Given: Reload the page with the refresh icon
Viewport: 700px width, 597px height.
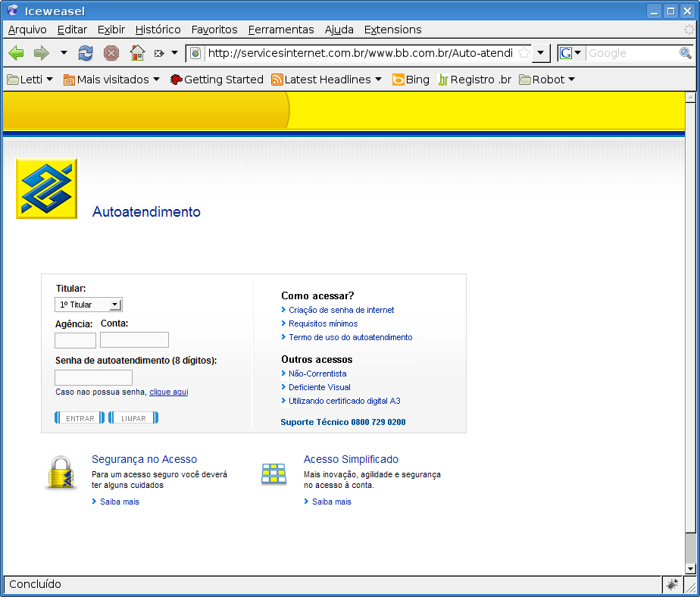Looking at the screenshot, I should coord(86,53).
